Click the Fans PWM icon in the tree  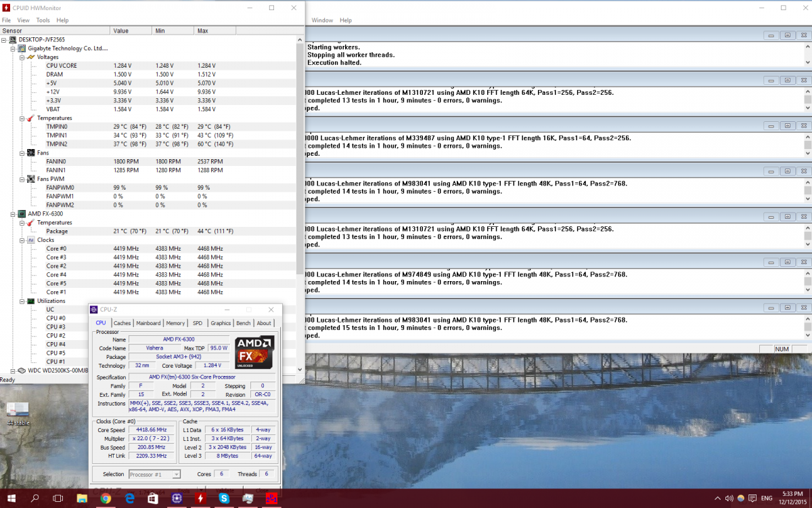[30, 179]
